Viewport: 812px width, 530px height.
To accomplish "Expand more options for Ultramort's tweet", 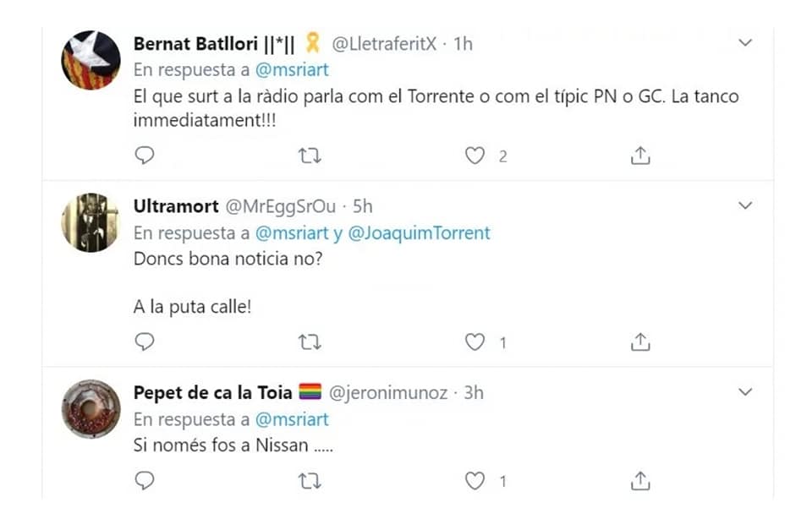I will pyautogui.click(x=745, y=205).
